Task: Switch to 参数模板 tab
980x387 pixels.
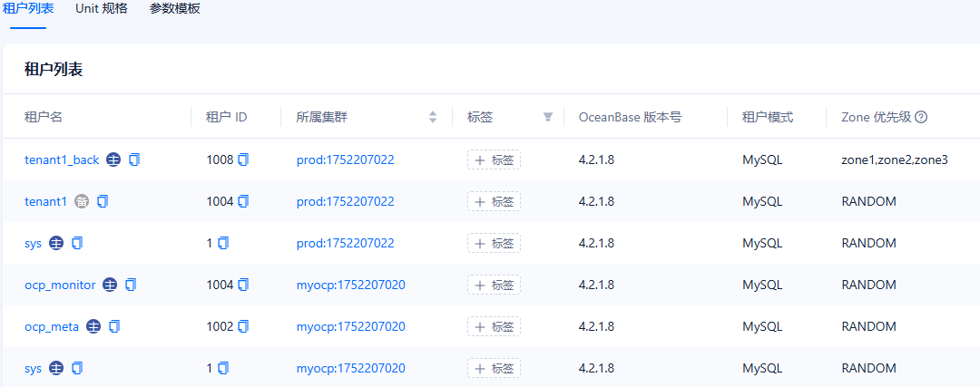Action: click(x=175, y=9)
